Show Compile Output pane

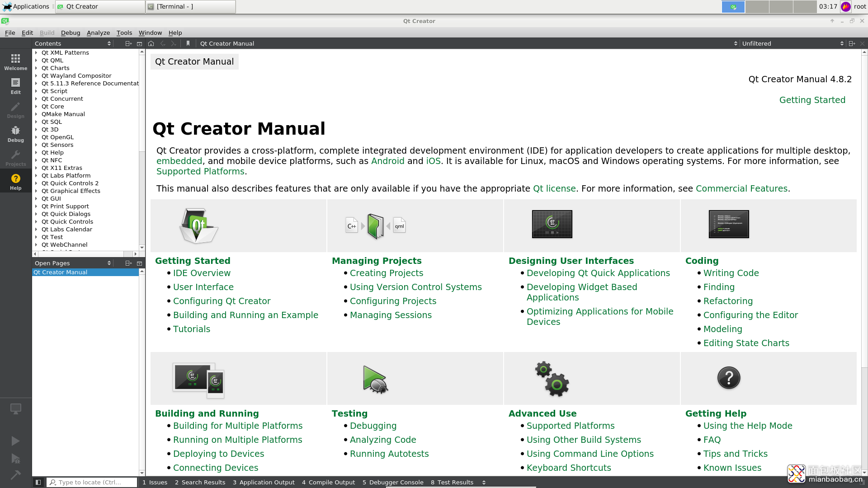tap(328, 482)
